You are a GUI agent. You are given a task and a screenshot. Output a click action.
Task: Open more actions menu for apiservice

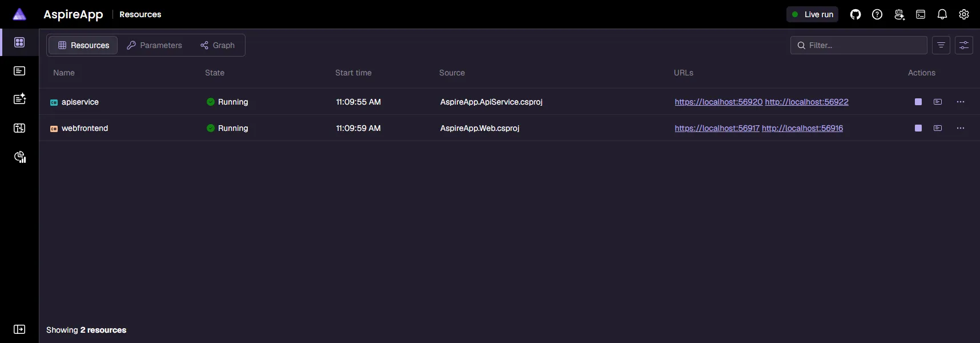[961, 102]
